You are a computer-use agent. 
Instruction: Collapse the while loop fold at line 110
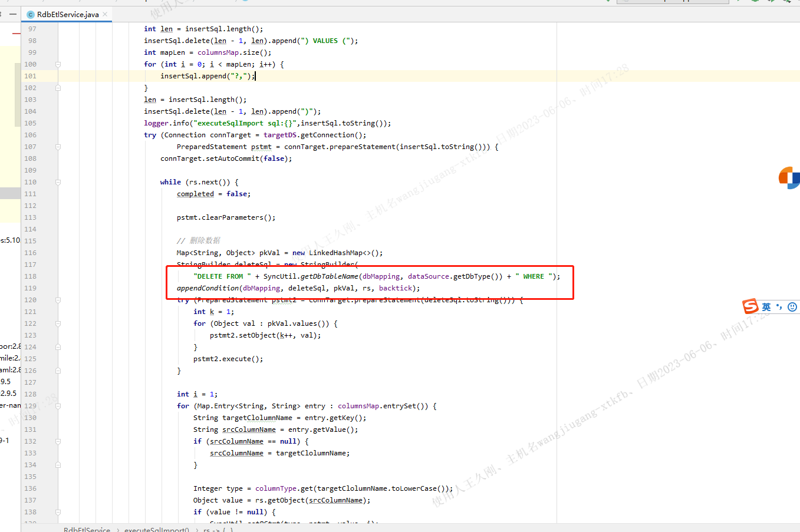pos(58,182)
